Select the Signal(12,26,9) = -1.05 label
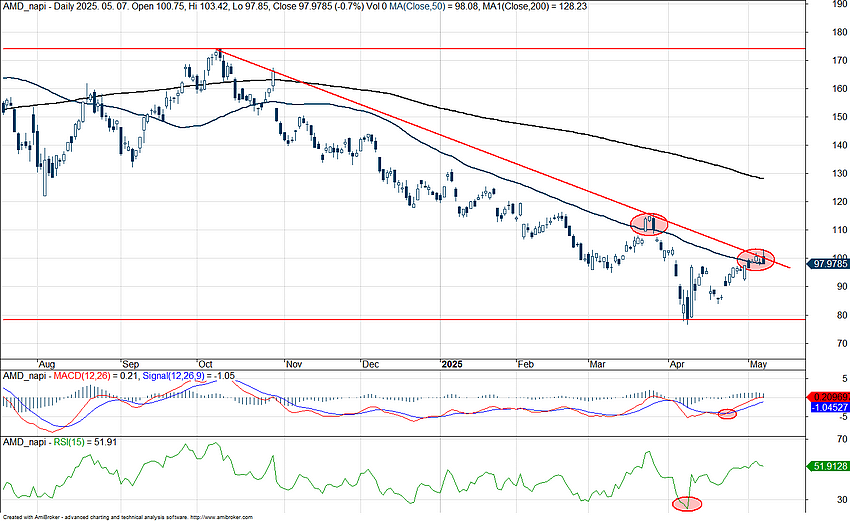Viewport: 850px width, 521px height. tap(188, 376)
